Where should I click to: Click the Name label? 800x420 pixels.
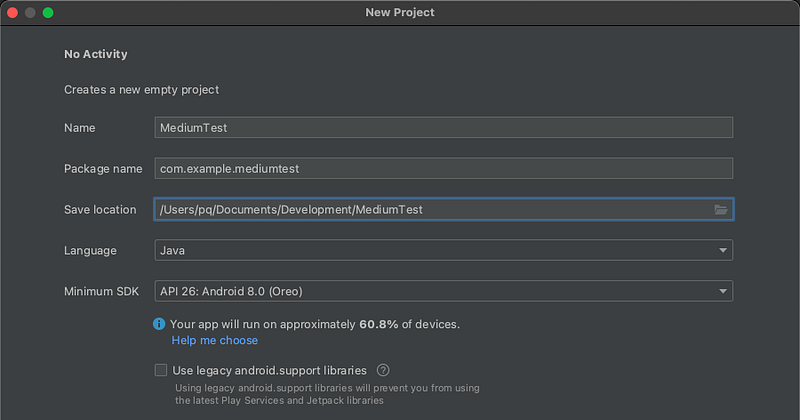(79, 128)
